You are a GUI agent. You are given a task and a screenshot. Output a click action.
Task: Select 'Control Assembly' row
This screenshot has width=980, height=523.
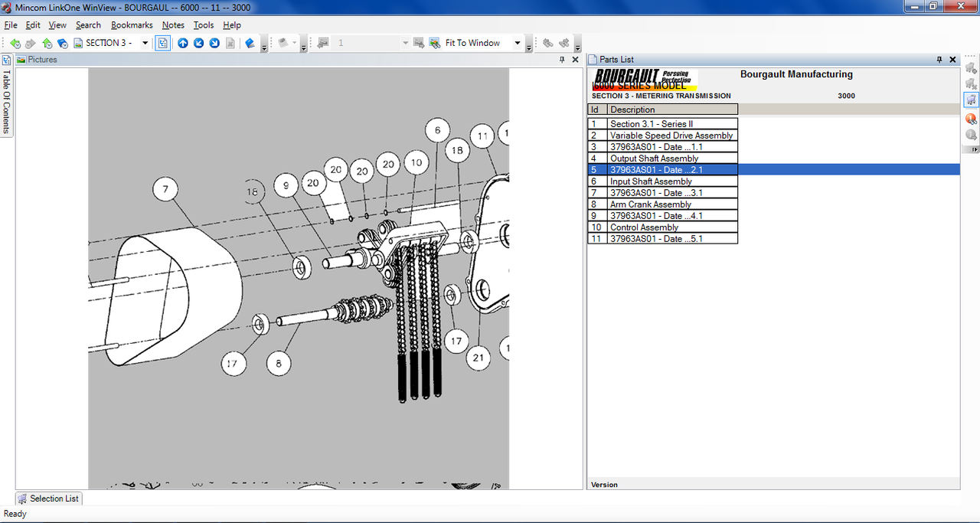pos(663,227)
